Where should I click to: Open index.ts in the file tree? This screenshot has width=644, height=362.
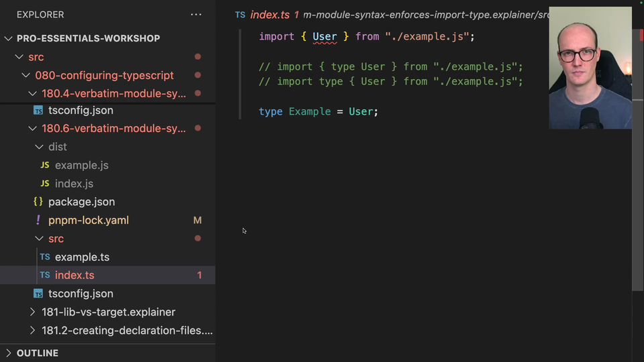[74, 275]
